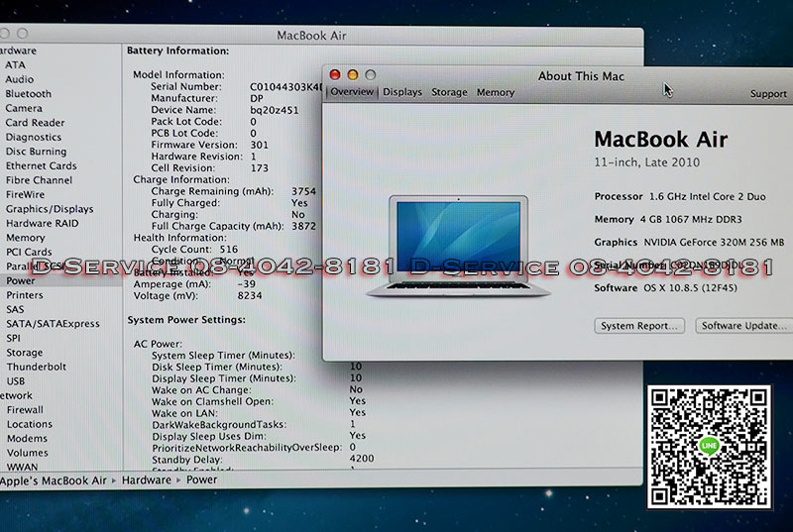
Task: Select FireWire in the sidebar
Action: pyautogui.click(x=26, y=194)
